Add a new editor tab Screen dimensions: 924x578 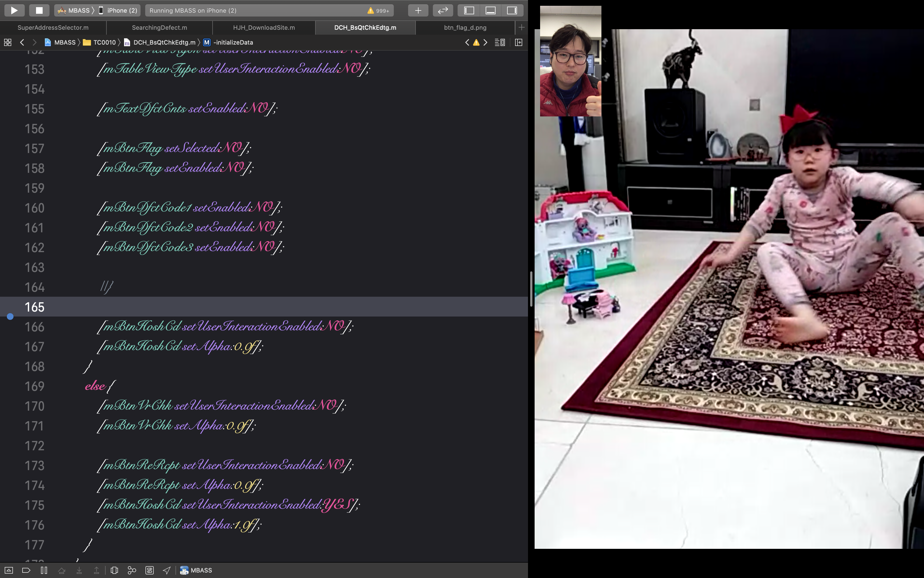click(x=522, y=28)
